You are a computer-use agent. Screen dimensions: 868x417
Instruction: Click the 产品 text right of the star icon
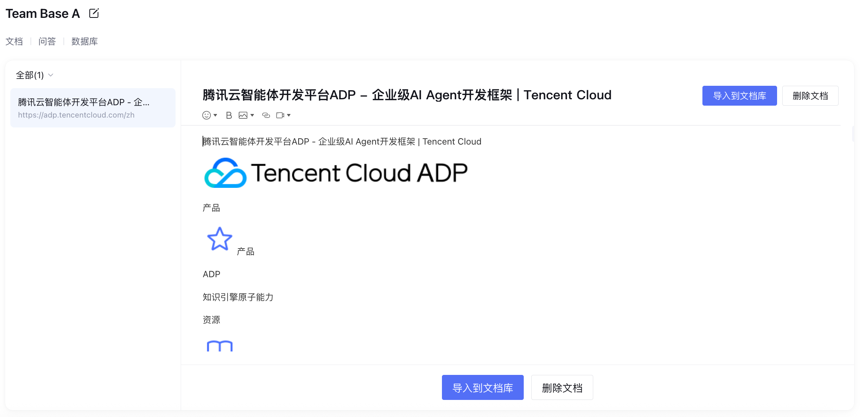(x=245, y=251)
